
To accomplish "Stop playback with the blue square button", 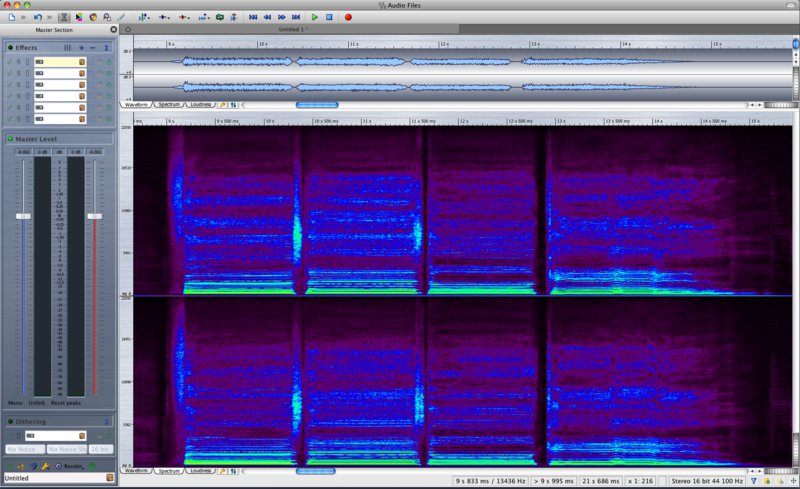I will (329, 17).
